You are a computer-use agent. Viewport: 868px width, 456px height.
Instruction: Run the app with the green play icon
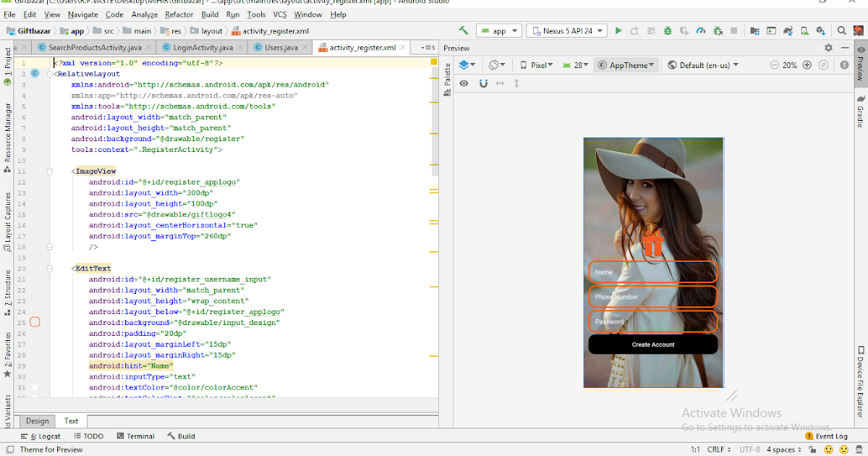618,31
